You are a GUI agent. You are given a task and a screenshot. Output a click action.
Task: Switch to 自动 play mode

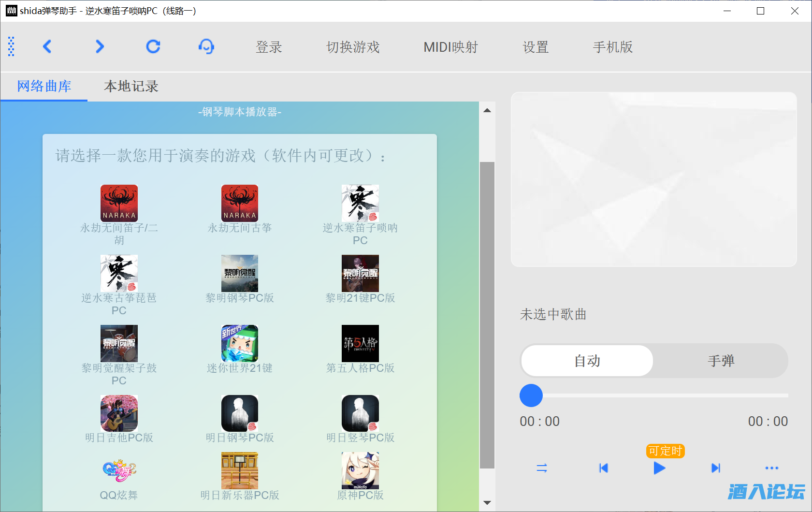(587, 361)
